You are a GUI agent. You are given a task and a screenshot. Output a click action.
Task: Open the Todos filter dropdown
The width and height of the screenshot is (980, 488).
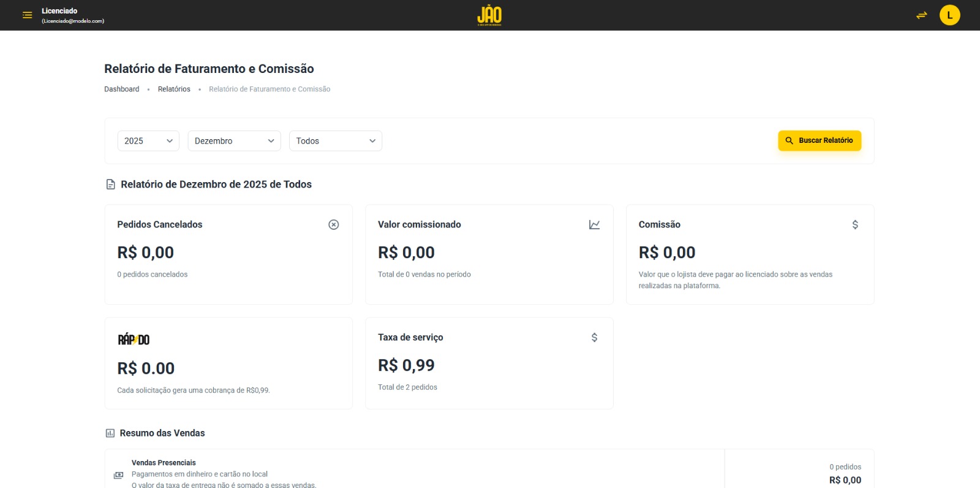point(335,141)
